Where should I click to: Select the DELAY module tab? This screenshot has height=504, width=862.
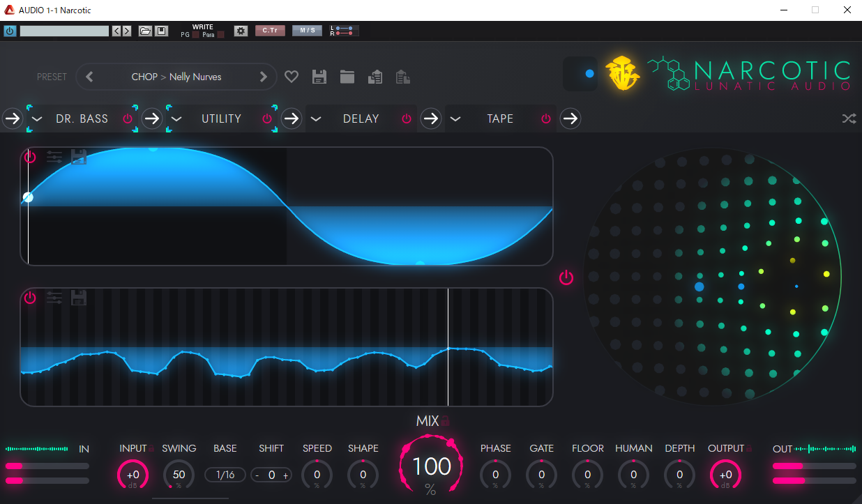(x=361, y=119)
